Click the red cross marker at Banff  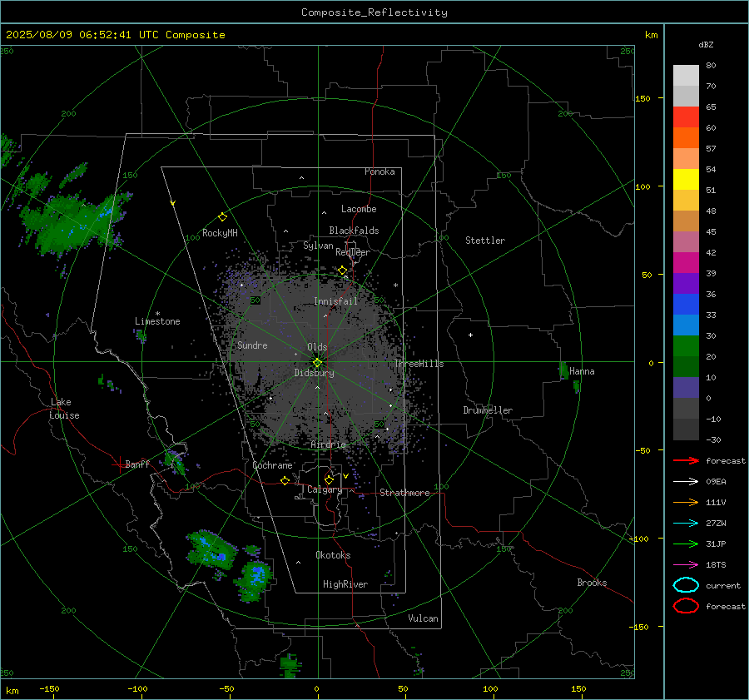[x=118, y=464]
